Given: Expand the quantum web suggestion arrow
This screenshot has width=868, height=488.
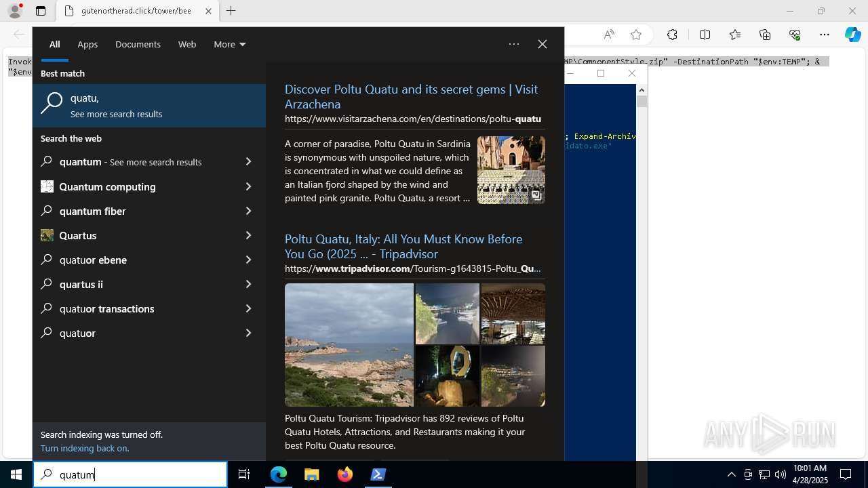Looking at the screenshot, I should (248, 162).
